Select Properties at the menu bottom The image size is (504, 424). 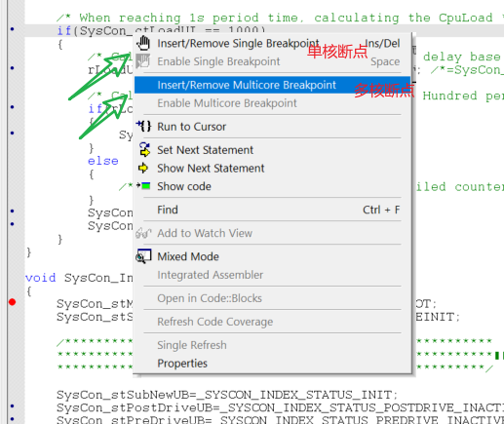[272, 363]
